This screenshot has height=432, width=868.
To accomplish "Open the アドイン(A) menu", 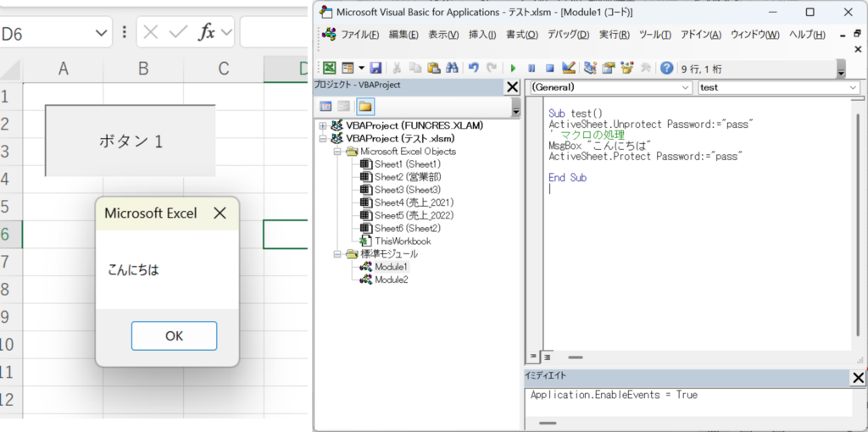I will [x=701, y=35].
